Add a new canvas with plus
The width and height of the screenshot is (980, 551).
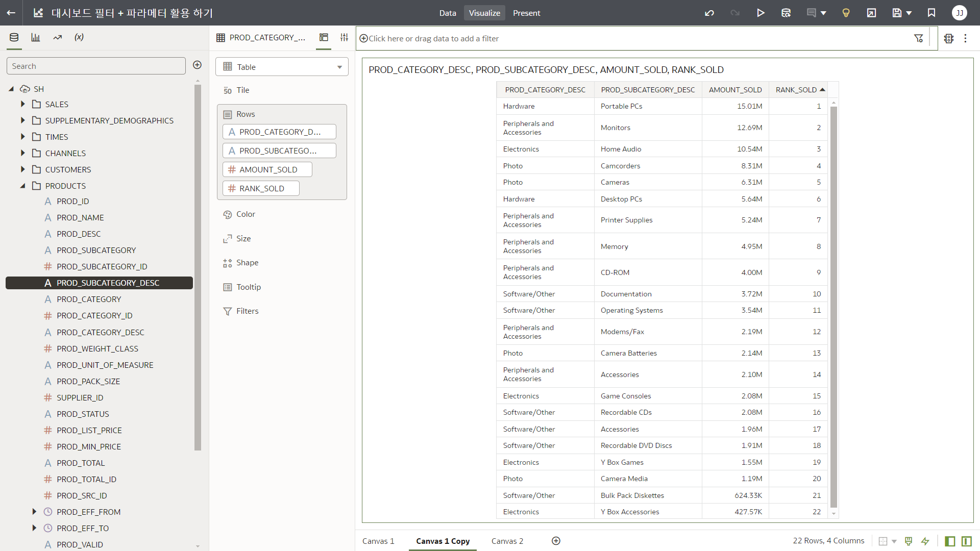point(556,541)
